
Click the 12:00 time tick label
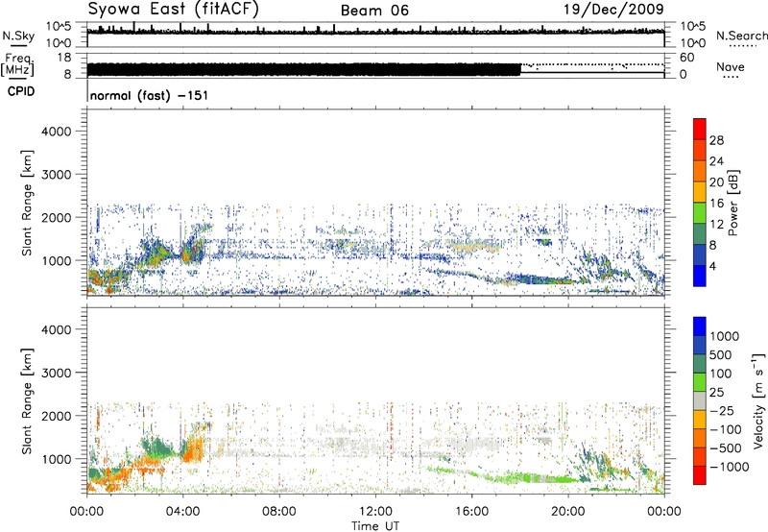click(x=375, y=512)
